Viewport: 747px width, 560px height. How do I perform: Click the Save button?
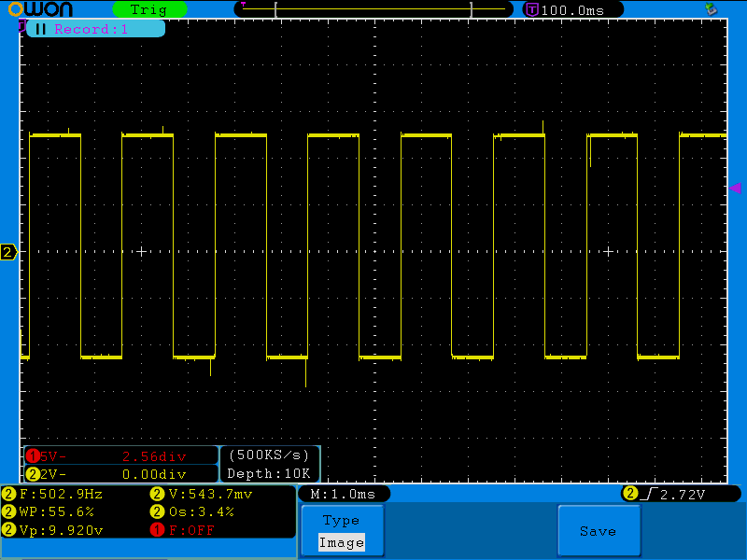coord(599,531)
